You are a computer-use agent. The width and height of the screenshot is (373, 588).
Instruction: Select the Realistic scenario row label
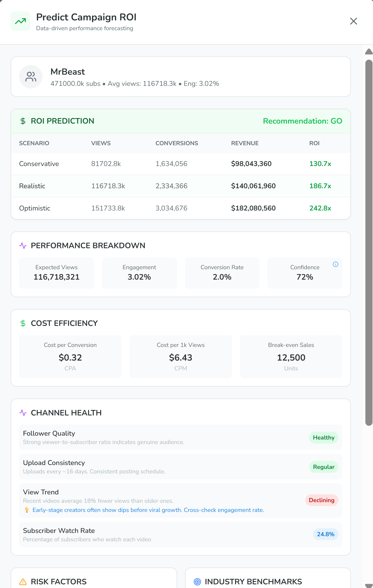[x=32, y=186]
